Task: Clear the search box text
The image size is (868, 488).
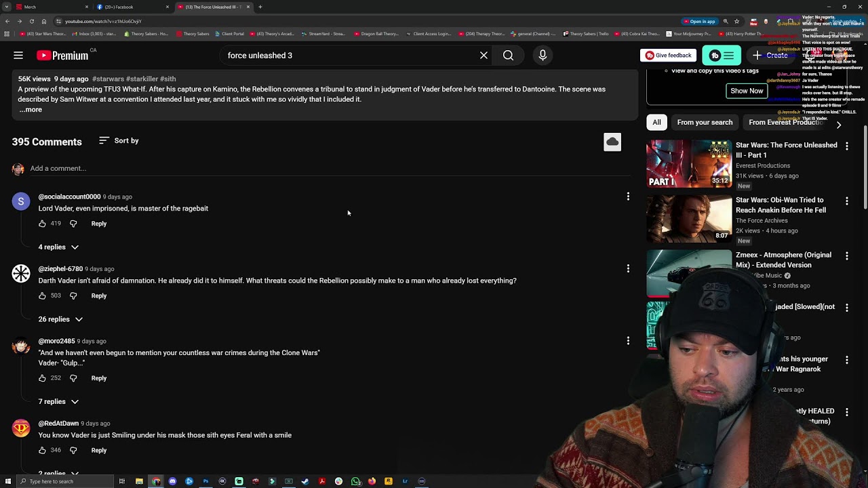Action: click(x=484, y=56)
